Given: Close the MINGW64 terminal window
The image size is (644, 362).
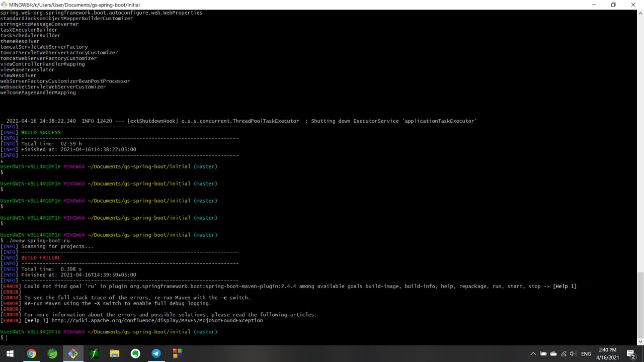Looking at the screenshot, I should pos(633,5).
